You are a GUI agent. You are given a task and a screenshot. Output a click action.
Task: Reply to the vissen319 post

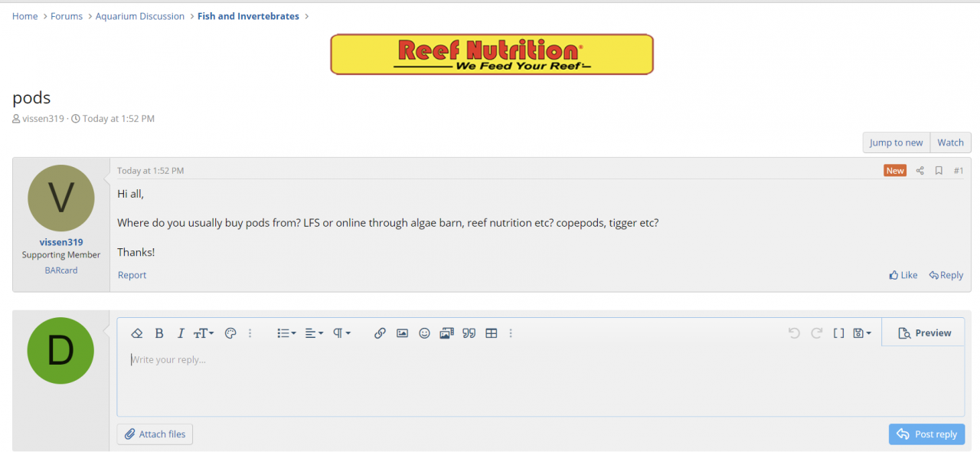[946, 275]
